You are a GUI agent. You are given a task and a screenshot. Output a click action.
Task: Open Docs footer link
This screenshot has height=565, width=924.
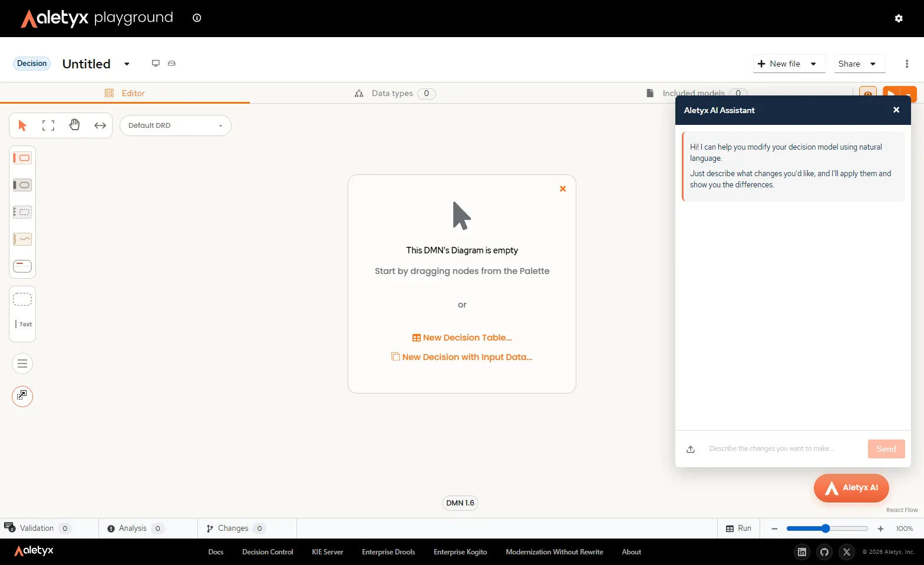[216, 552]
